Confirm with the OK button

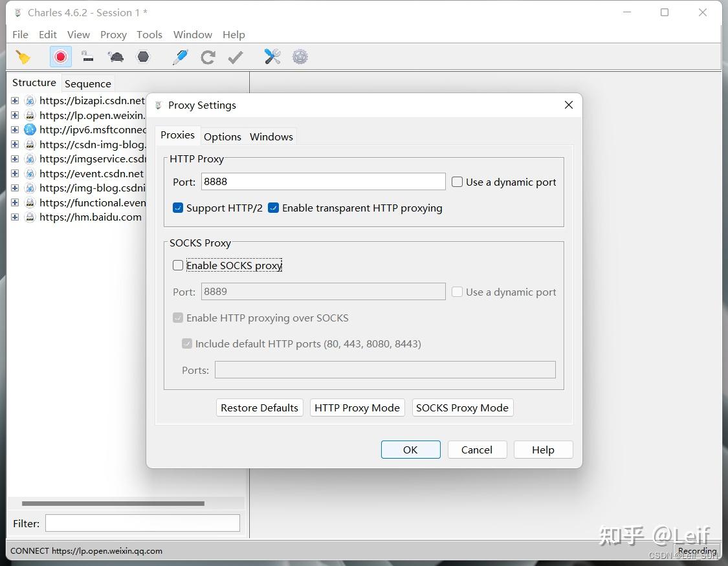point(410,450)
